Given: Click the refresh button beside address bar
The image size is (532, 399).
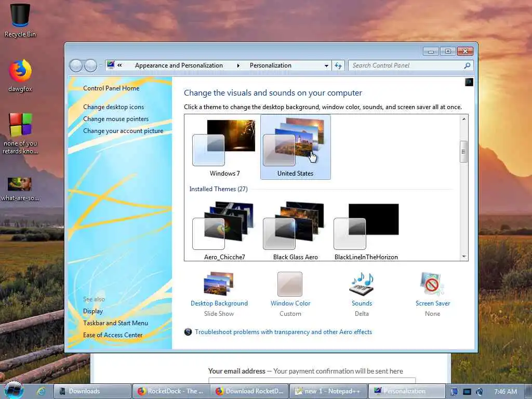Looking at the screenshot, I should coord(338,65).
